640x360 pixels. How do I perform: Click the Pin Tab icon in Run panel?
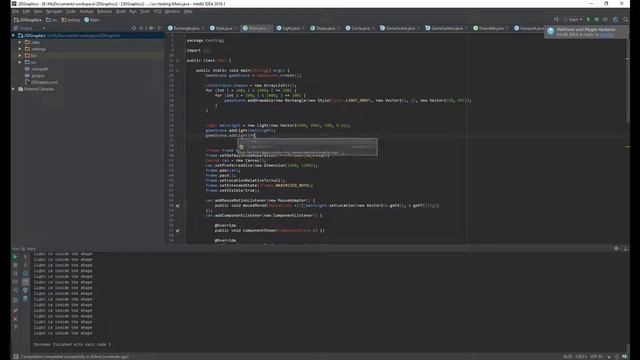(15, 311)
